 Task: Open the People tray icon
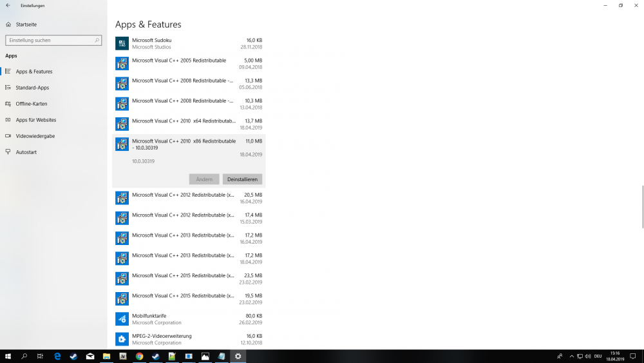pyautogui.click(x=560, y=357)
